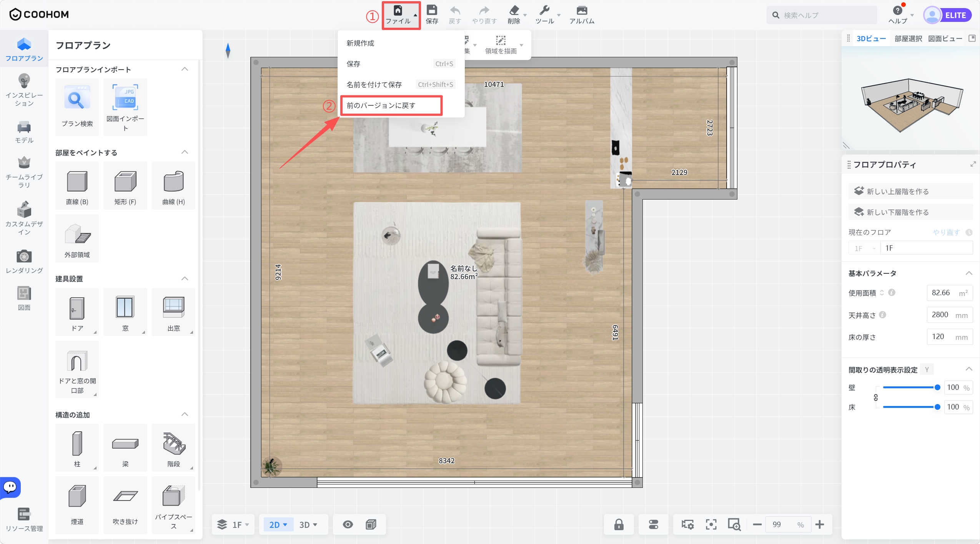Select the 削除 eraser tool
980x544 pixels.
point(514,10)
